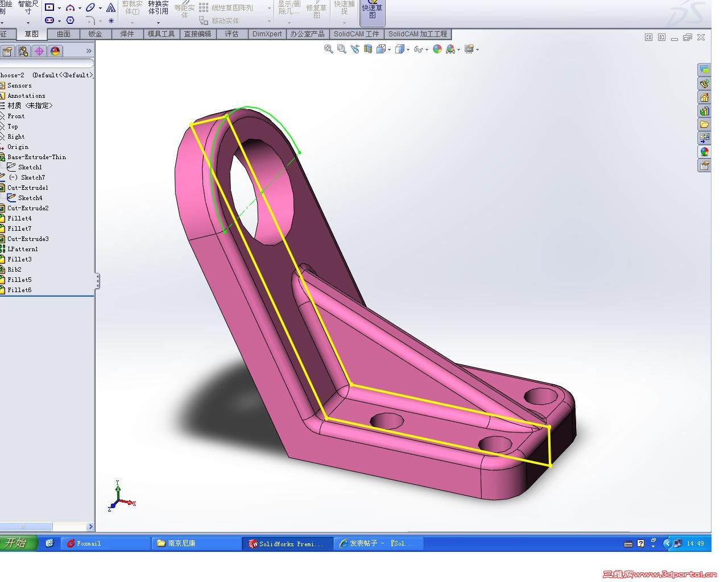This screenshot has width=728, height=582.
Task: Click the Display Style cube icon
Action: 400,49
